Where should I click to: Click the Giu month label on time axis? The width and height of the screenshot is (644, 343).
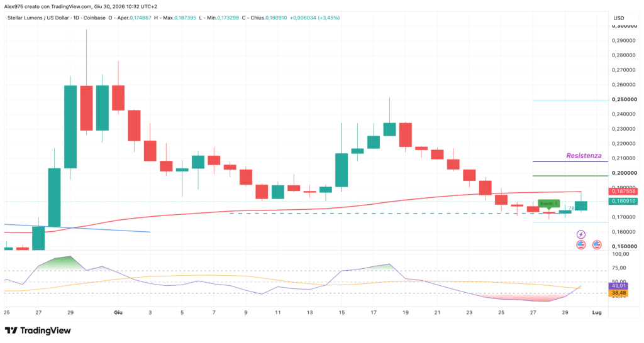click(118, 313)
